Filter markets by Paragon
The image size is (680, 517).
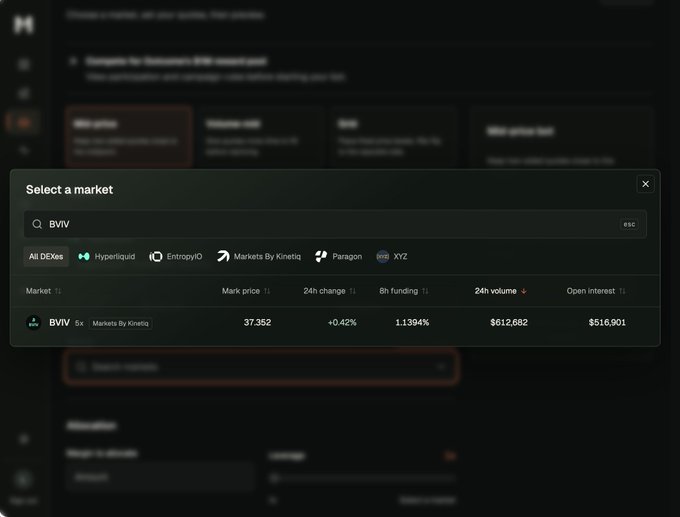(339, 256)
